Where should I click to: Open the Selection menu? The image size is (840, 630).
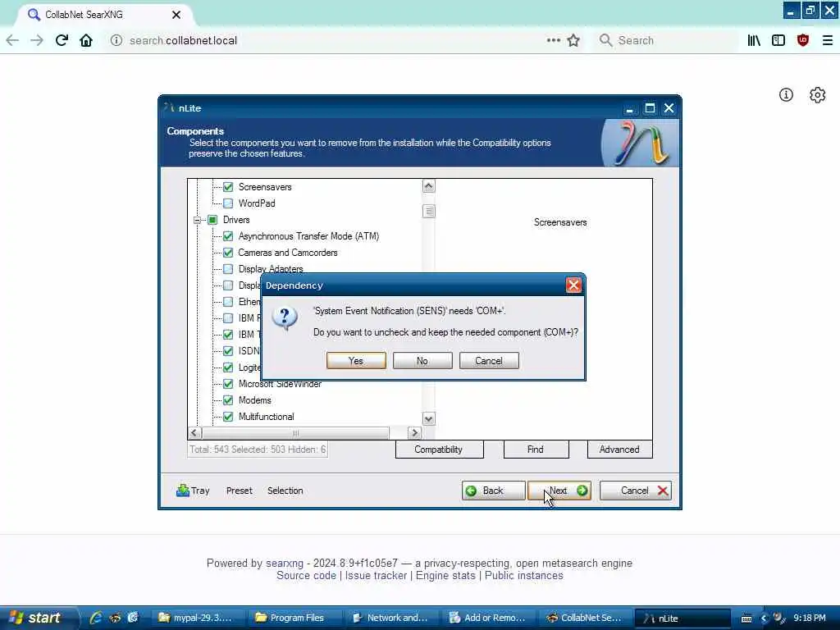click(285, 491)
